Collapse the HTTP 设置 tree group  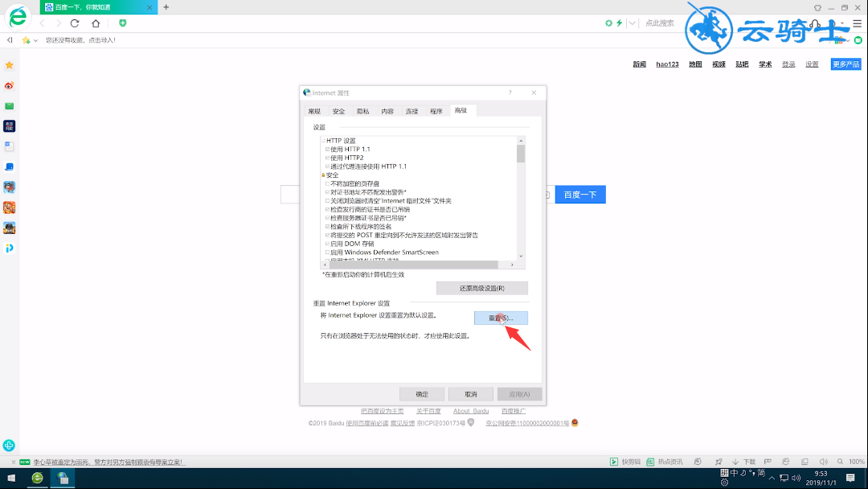pos(323,141)
